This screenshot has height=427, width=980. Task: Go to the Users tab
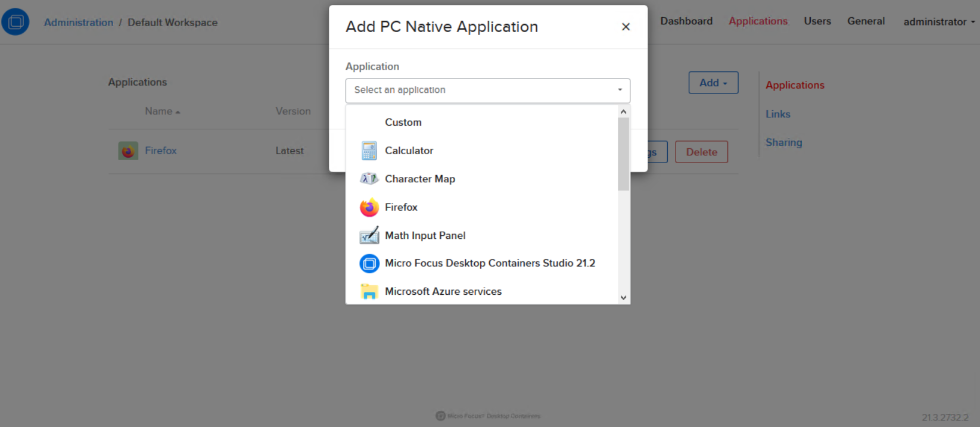click(x=817, y=21)
